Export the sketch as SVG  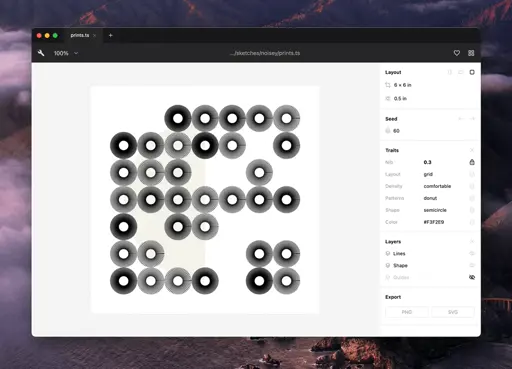coord(453,312)
